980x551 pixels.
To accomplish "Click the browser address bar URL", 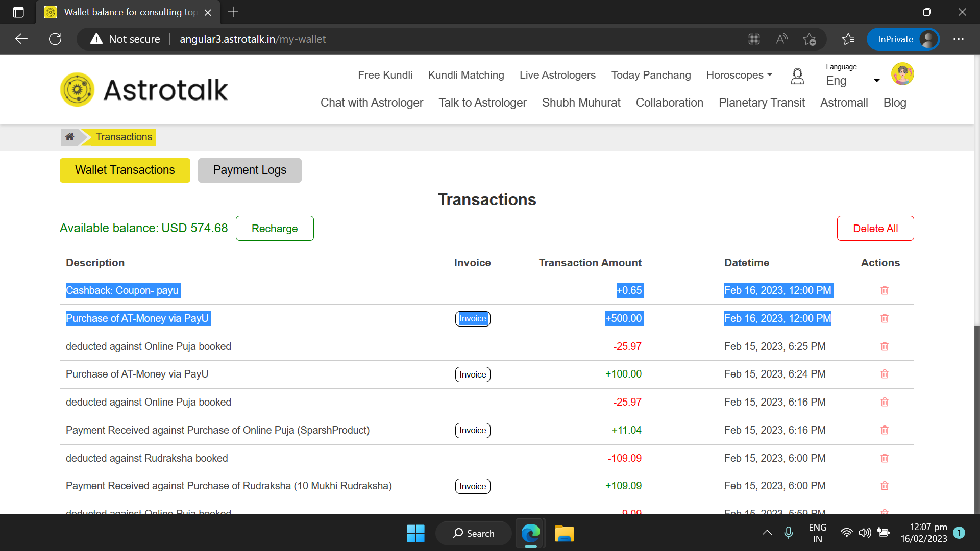I will click(253, 39).
